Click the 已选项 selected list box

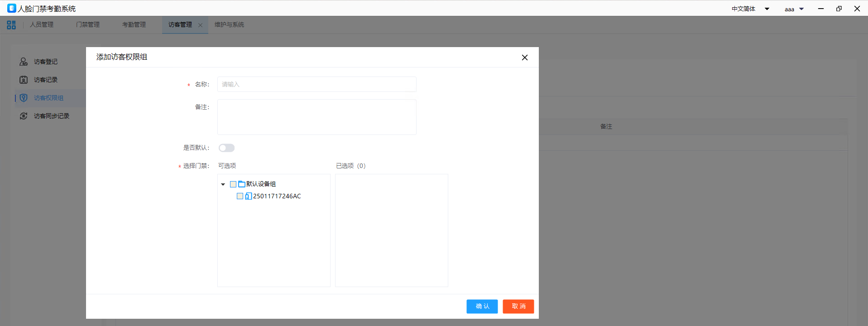tap(392, 230)
